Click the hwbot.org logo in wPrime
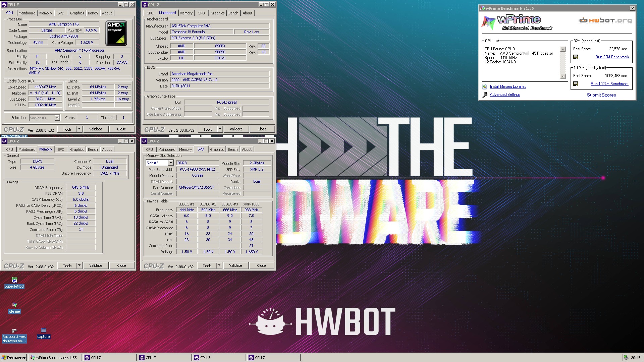The width and height of the screenshot is (644, 362). (605, 20)
